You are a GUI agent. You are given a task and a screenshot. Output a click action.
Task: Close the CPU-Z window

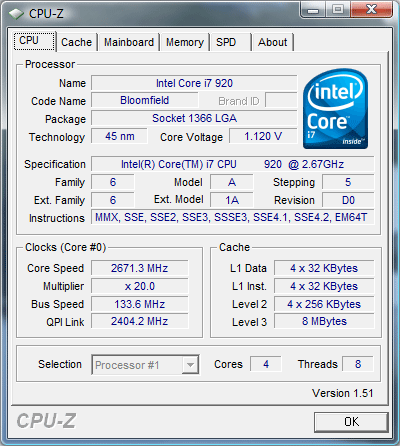click(371, 10)
